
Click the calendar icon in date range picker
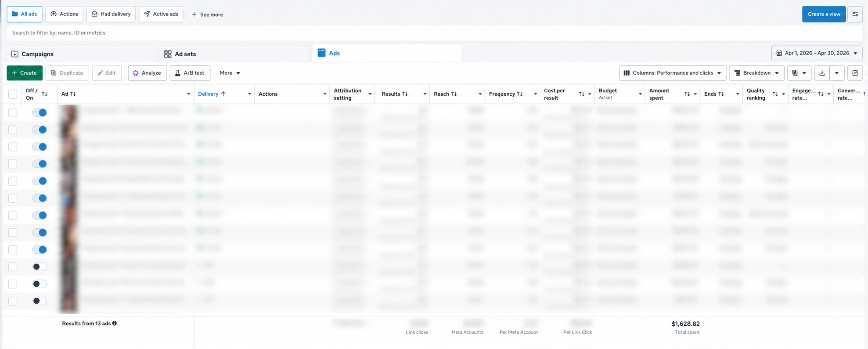[779, 53]
